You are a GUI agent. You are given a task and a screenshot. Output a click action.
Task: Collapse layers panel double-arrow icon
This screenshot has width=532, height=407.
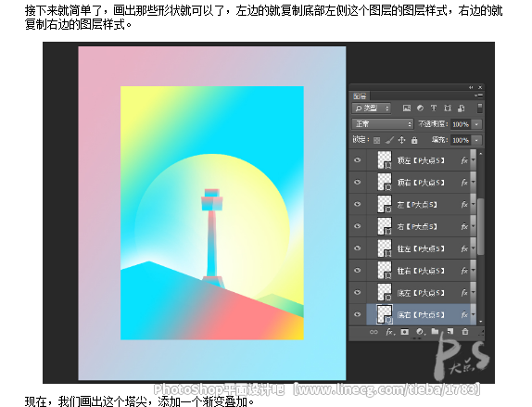click(471, 87)
